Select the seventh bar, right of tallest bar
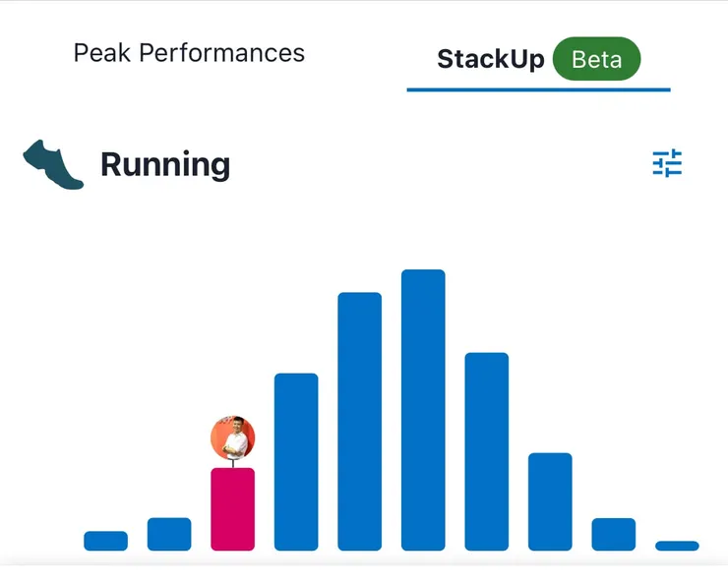 486,451
